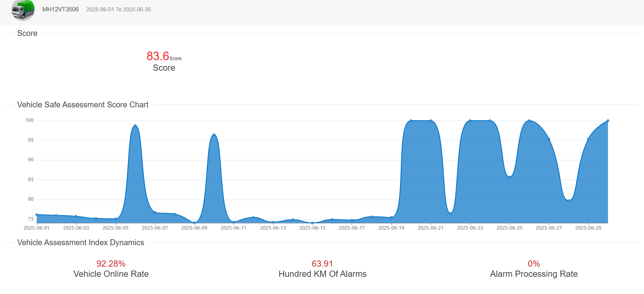This screenshot has width=644, height=294.
Task: Select the 2025-06-25 dip data point
Action: (x=510, y=177)
